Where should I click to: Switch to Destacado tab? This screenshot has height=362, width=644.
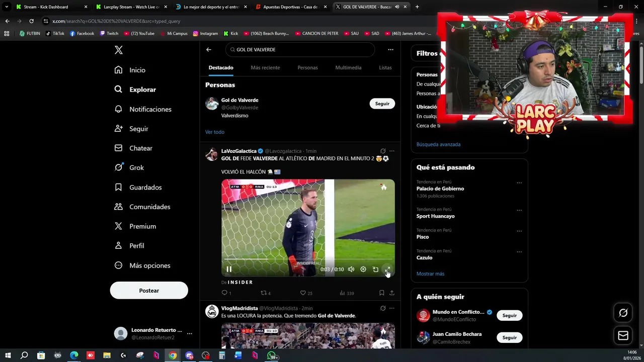point(221,67)
